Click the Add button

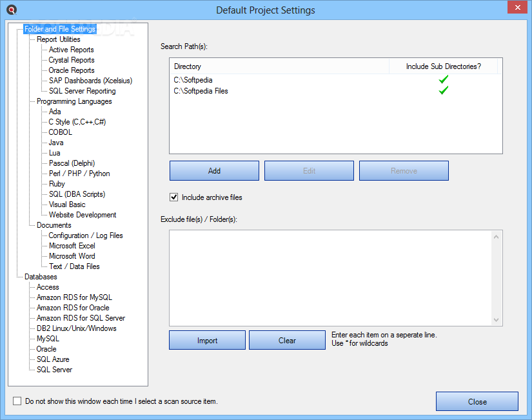pos(214,171)
